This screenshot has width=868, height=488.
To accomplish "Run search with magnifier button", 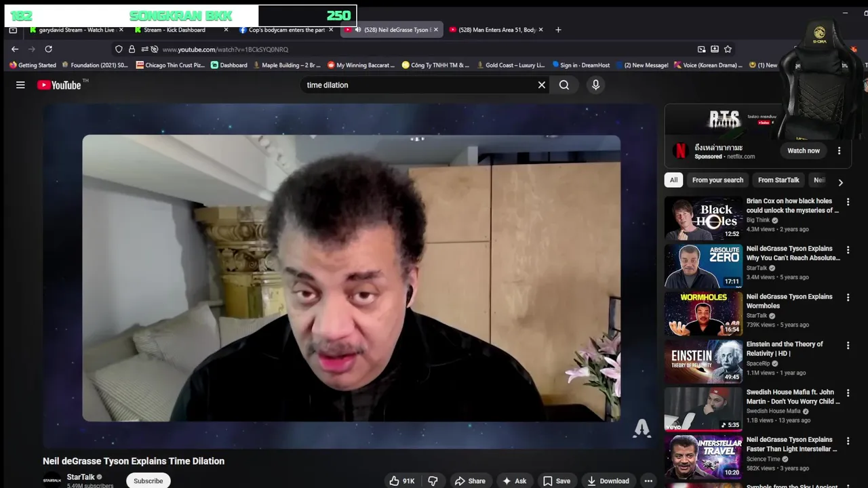I will coord(564,85).
